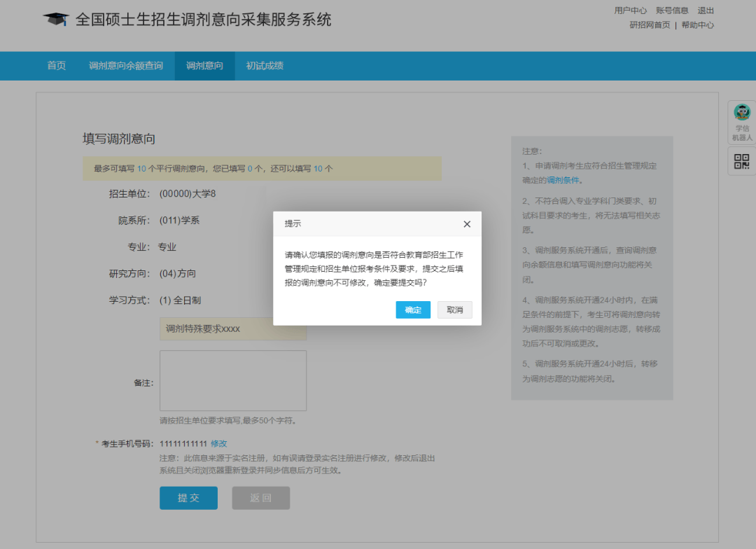
Task: Click 修改 to edit the phone number
Action: click(218, 443)
